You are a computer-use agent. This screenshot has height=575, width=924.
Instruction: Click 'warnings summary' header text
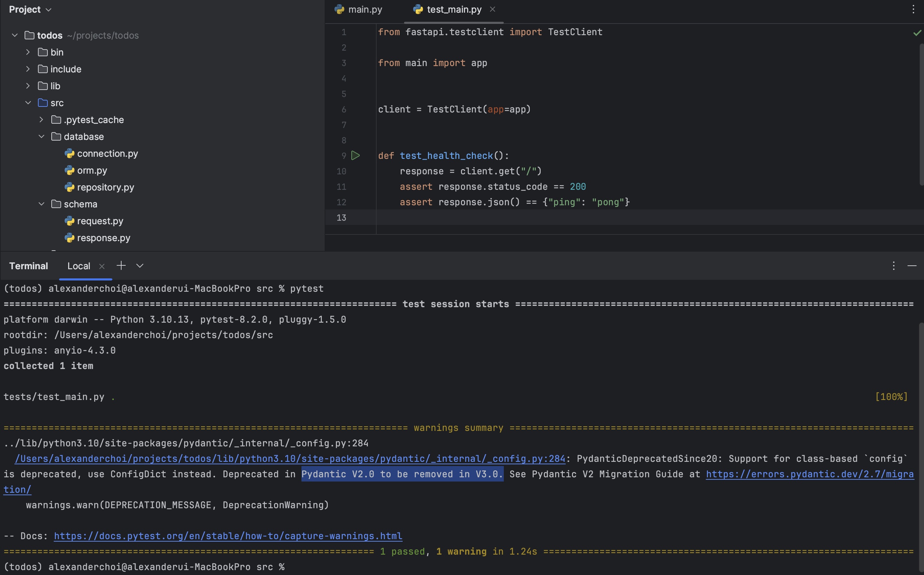pyautogui.click(x=458, y=428)
